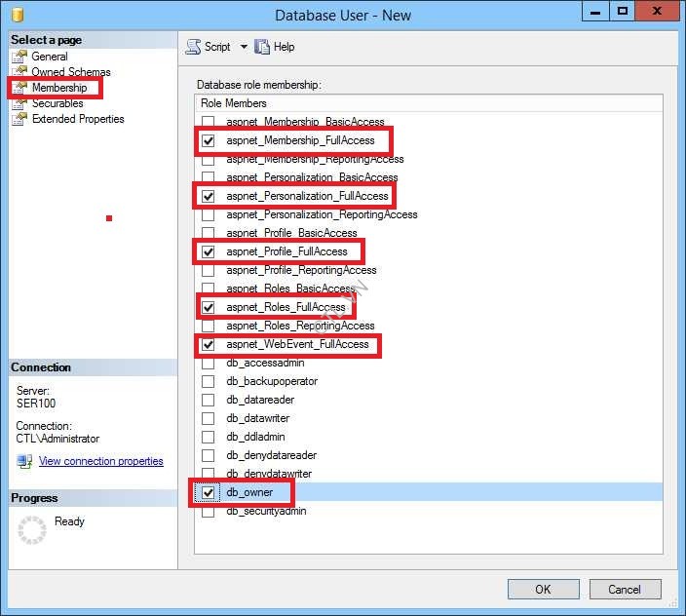686x616 pixels.
Task: Click the Role Members column header
Action: point(234,103)
